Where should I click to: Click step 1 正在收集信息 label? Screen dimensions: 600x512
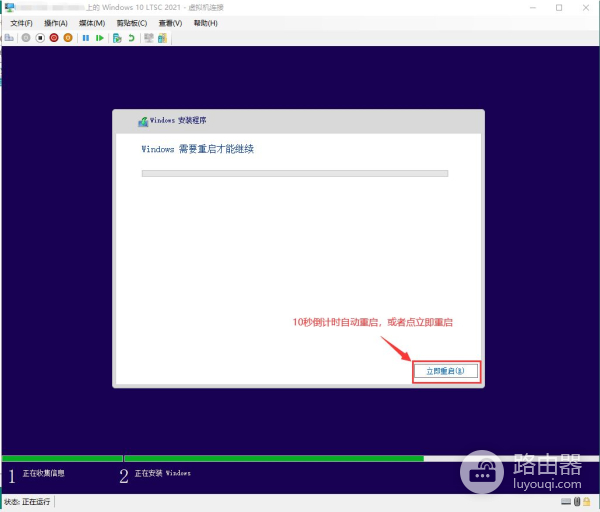pyautogui.click(x=43, y=473)
